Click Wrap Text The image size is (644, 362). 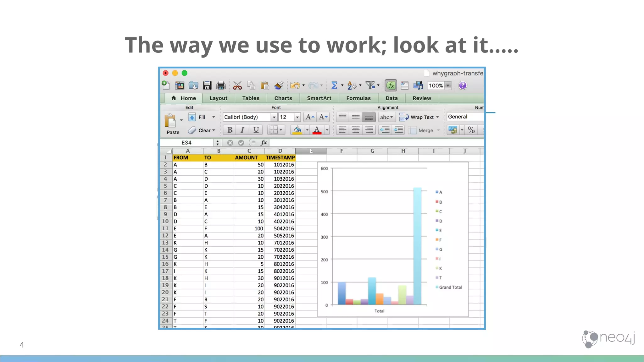click(x=419, y=117)
